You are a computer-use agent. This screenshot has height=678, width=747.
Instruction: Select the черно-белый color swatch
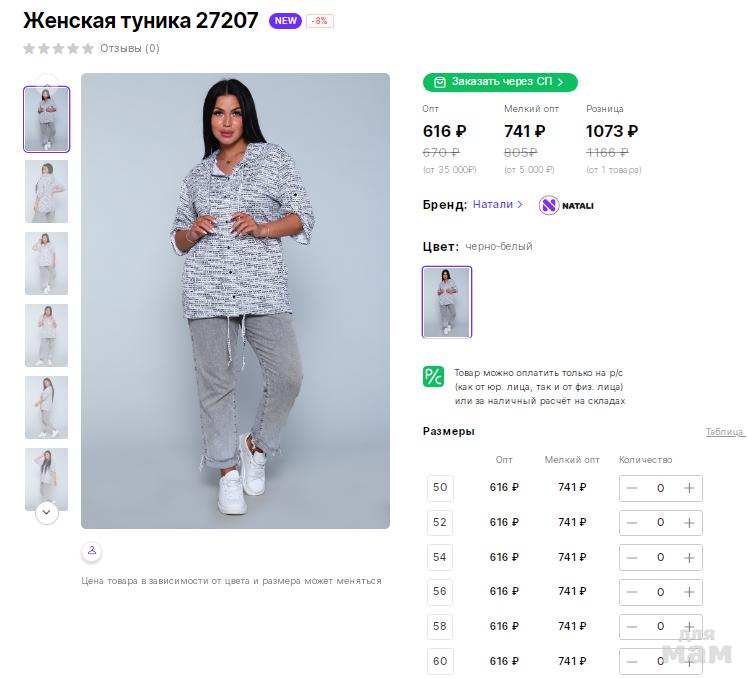coord(446,302)
